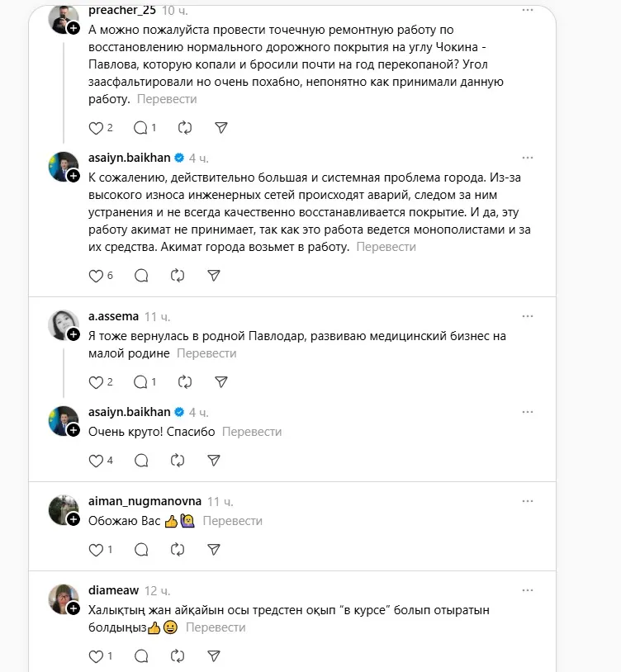This screenshot has height=672, width=621.
Task: Translate aiman_nugmanovna's 'Обожаю Вас' comment
Action: (232, 521)
